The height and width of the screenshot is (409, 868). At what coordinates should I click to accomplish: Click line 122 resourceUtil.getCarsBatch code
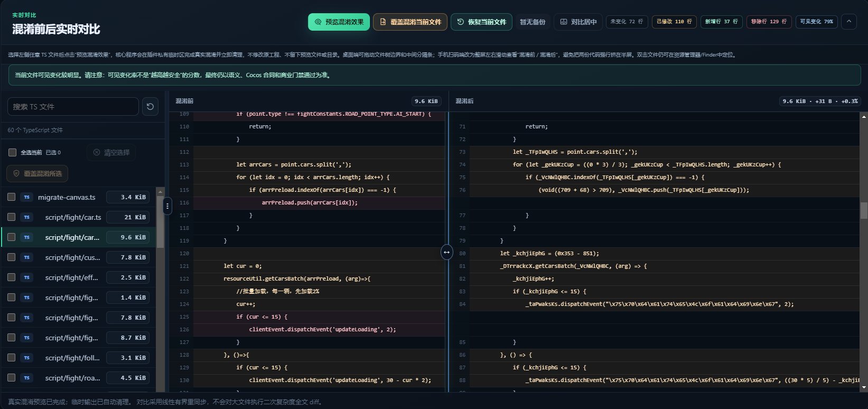tap(297, 278)
